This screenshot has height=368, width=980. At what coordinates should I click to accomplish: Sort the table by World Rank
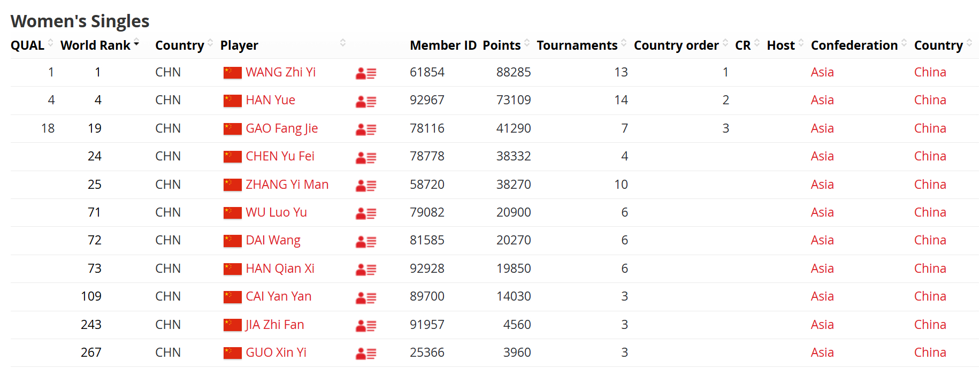tap(99, 45)
